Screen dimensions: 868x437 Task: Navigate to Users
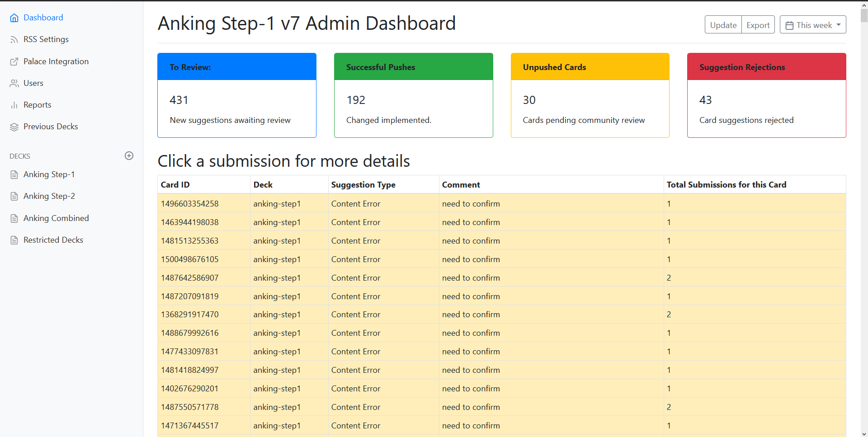[33, 83]
